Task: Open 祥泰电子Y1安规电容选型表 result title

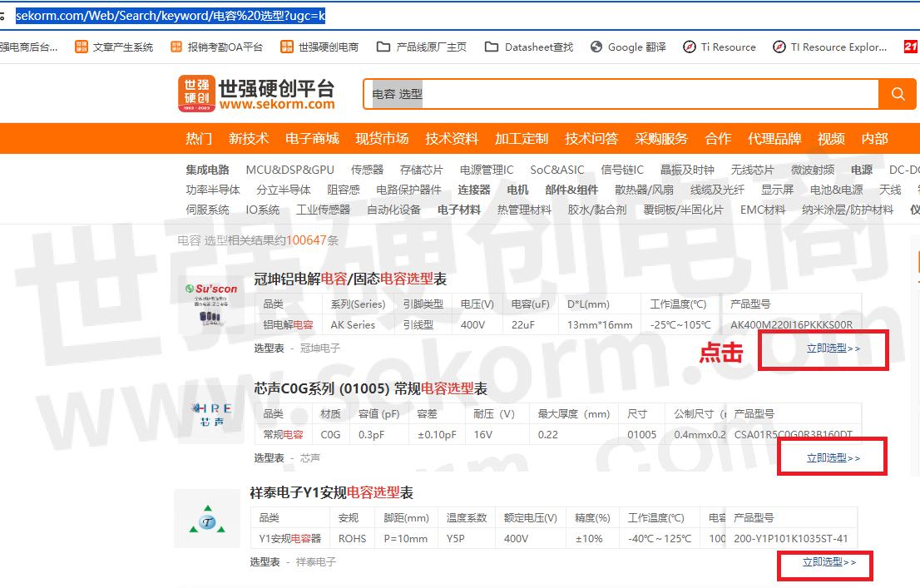Action: pos(332,492)
